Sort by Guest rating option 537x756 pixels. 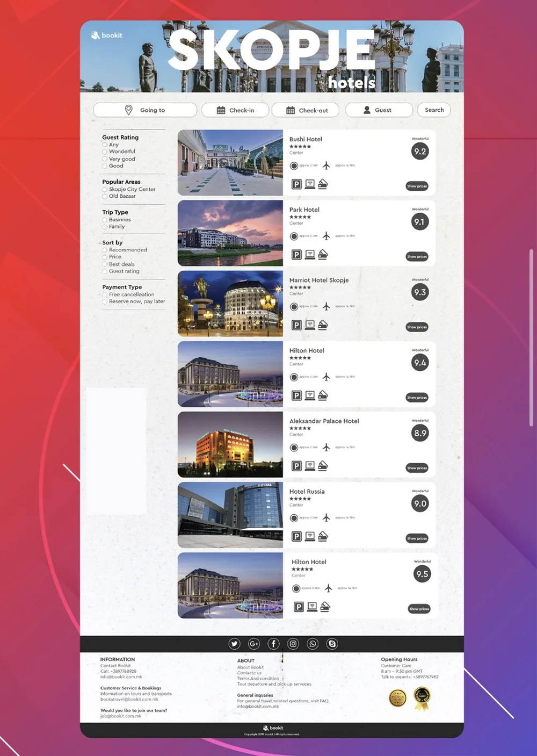pos(105,271)
